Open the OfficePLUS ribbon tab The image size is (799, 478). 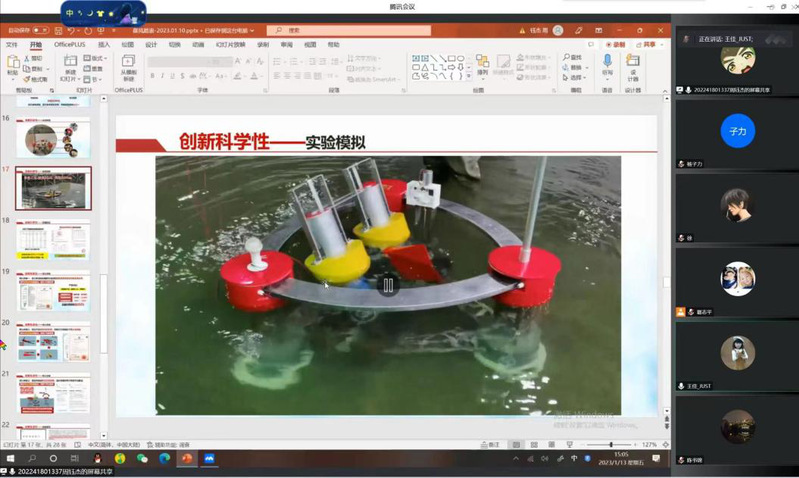[70, 45]
